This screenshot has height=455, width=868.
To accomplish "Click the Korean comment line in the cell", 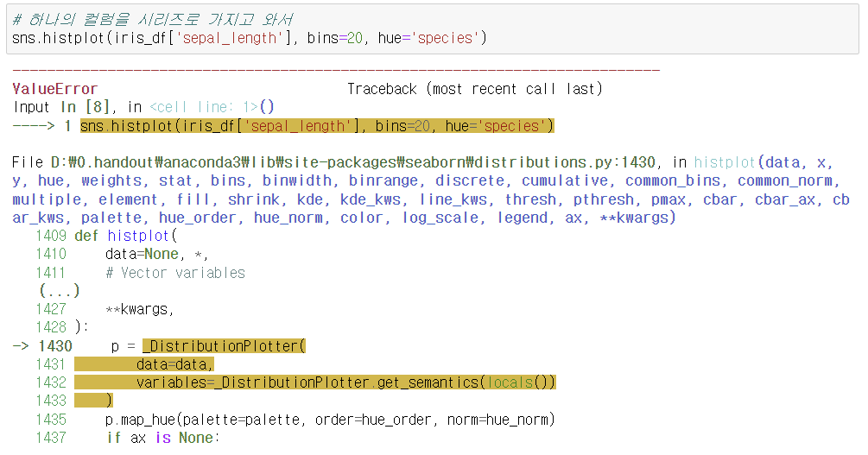I will coord(153,20).
